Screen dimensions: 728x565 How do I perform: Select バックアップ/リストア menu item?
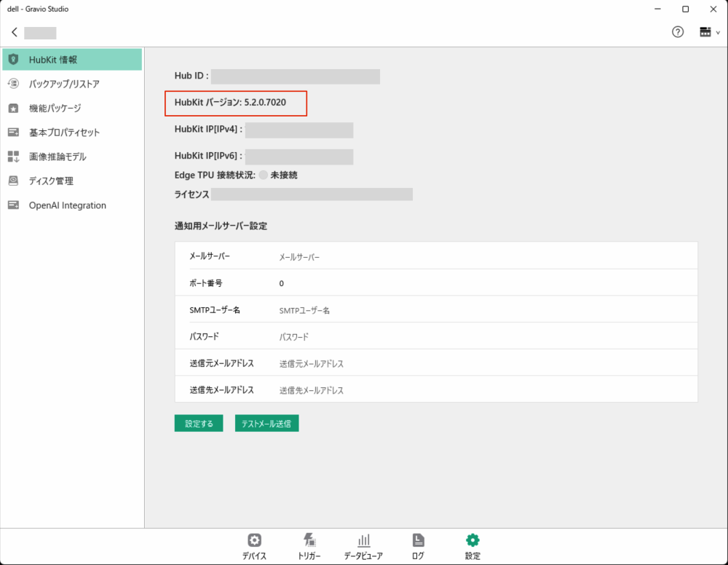point(72,84)
